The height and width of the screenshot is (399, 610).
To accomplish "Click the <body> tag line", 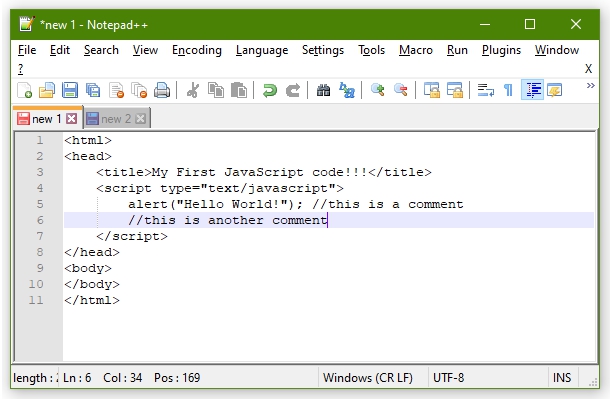I will [88, 268].
